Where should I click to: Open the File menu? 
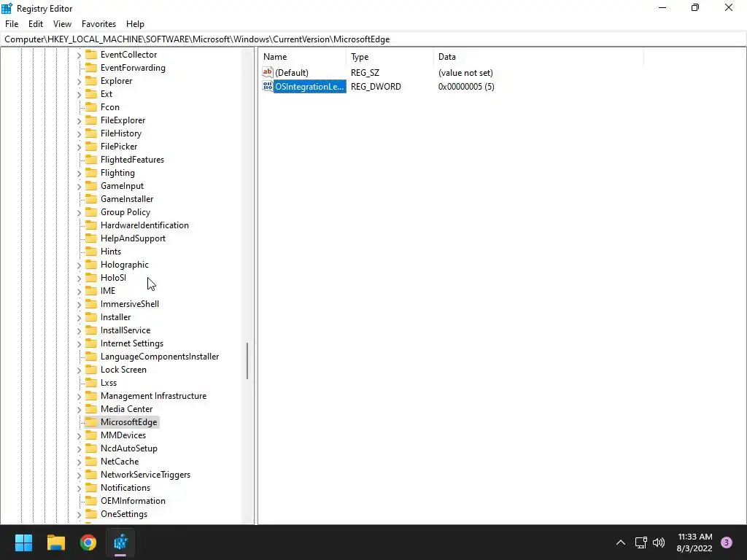click(x=12, y=24)
